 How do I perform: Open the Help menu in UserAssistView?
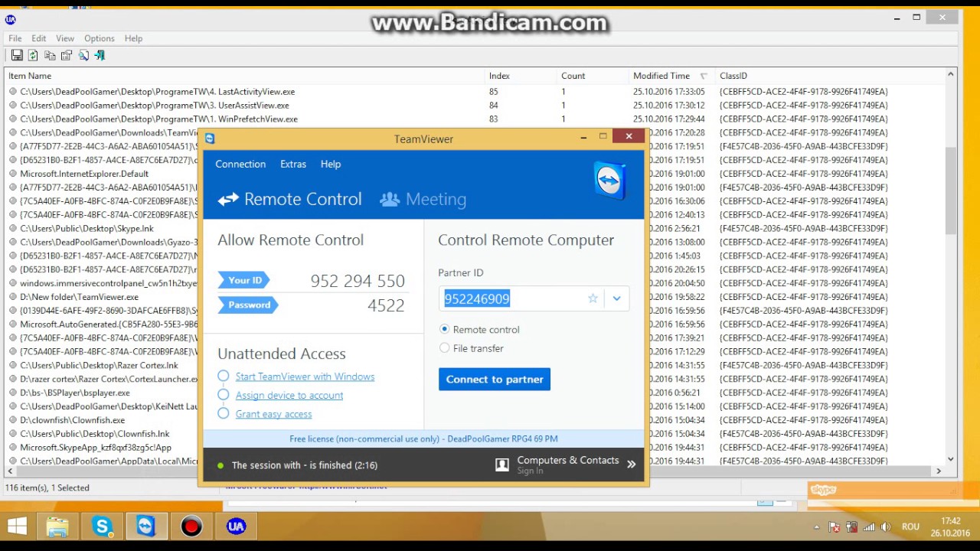(133, 38)
